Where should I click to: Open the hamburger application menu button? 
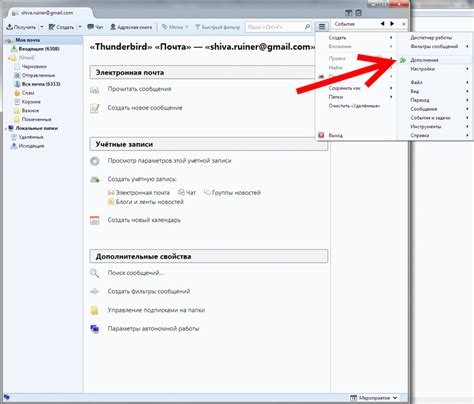(x=322, y=26)
